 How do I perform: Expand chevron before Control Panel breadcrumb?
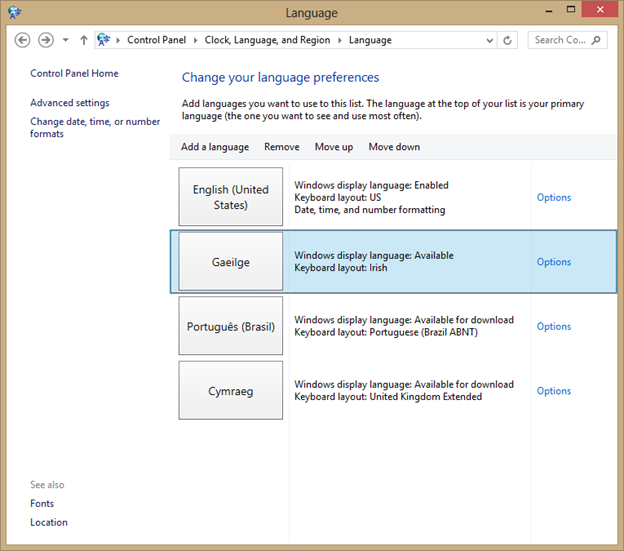pos(118,40)
